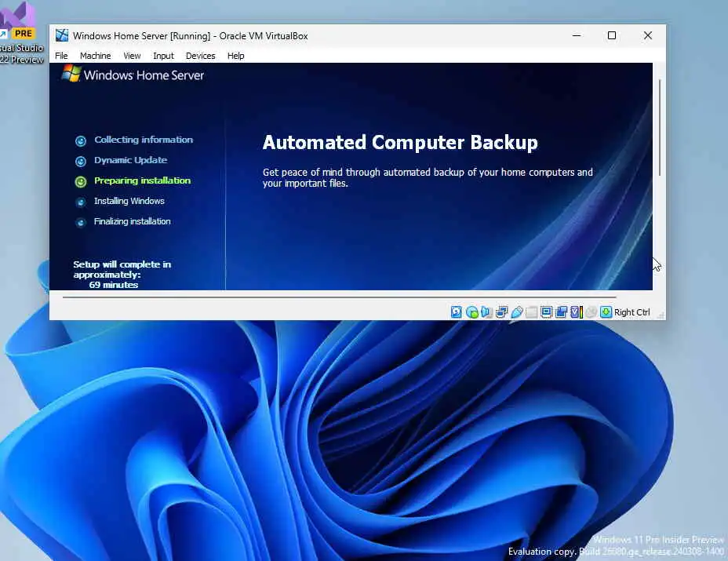Open the Devices menu
Image resolution: width=728 pixels, height=561 pixels.
tap(201, 56)
